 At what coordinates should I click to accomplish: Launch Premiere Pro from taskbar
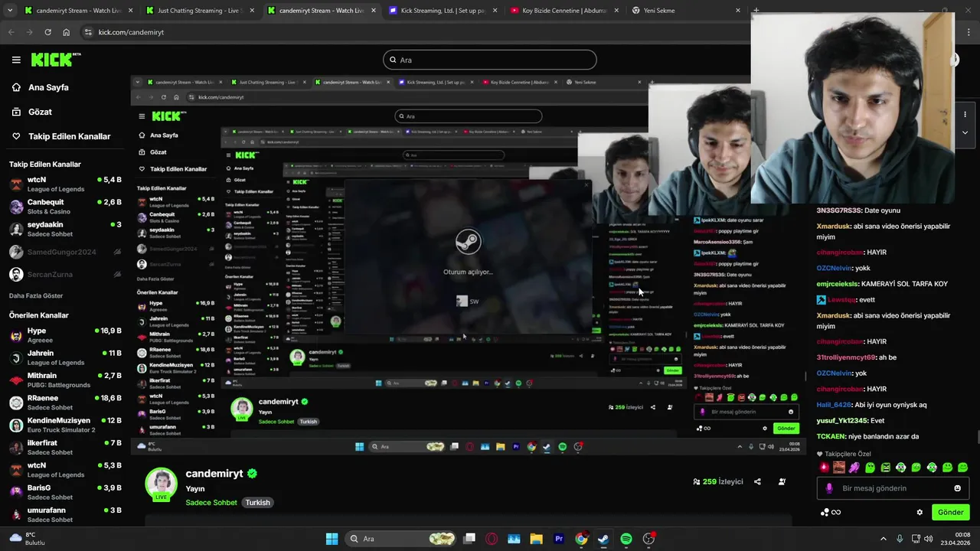click(x=559, y=539)
